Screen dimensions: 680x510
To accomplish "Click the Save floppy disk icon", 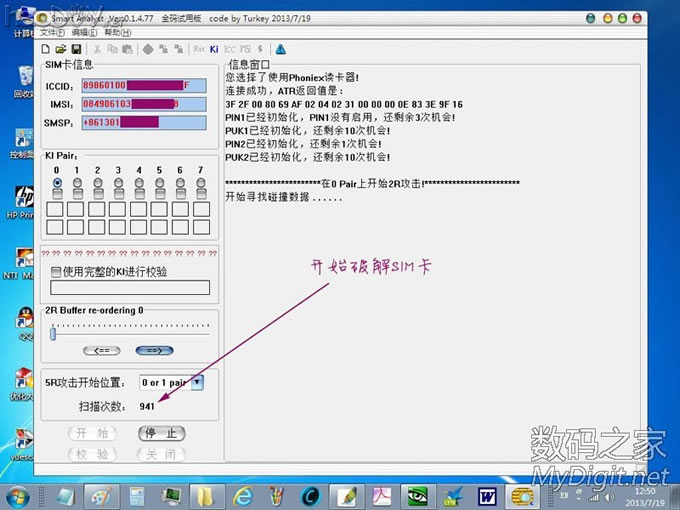I will pos(76,49).
